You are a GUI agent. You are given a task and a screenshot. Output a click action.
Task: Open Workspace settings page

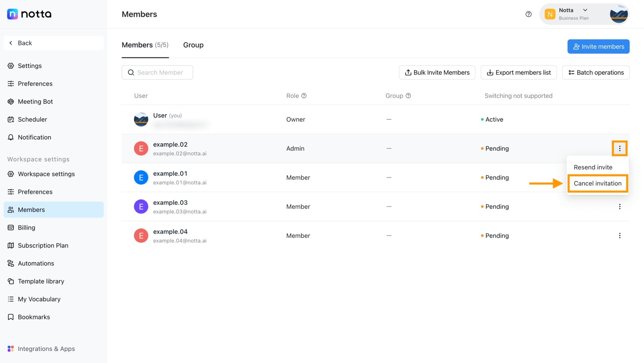54,174
